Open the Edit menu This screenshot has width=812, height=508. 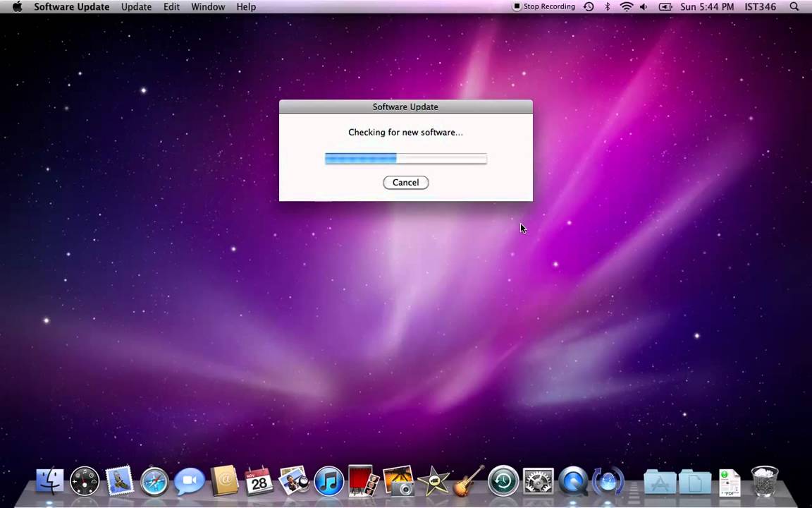pos(171,7)
